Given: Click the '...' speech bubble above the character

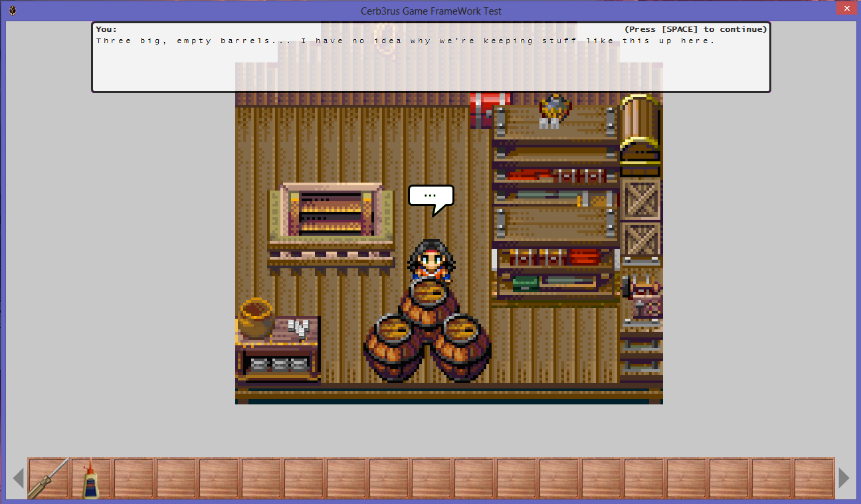Looking at the screenshot, I should [430, 195].
